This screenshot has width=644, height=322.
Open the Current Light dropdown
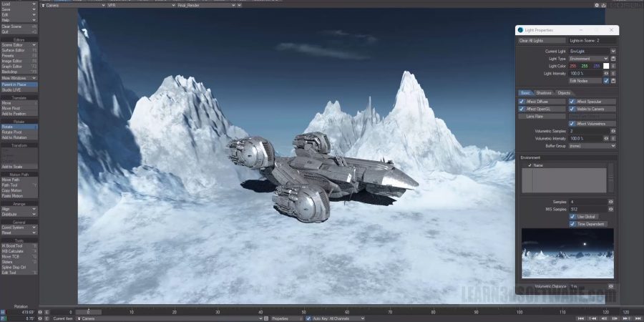coord(592,52)
